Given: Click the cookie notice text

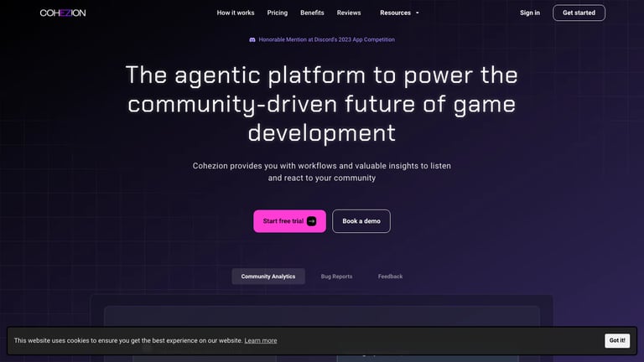Looking at the screenshot, I should [x=128, y=341].
